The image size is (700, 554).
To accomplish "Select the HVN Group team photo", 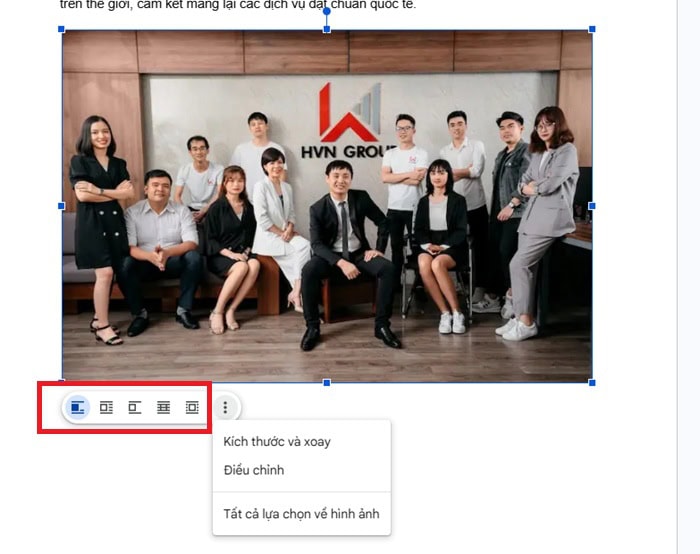I will coord(327,206).
